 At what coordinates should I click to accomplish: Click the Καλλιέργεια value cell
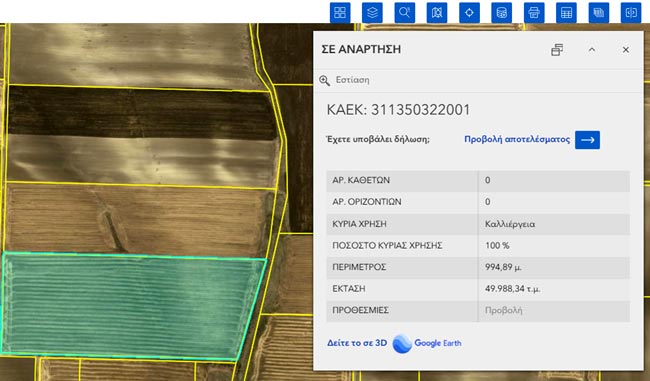pos(554,224)
